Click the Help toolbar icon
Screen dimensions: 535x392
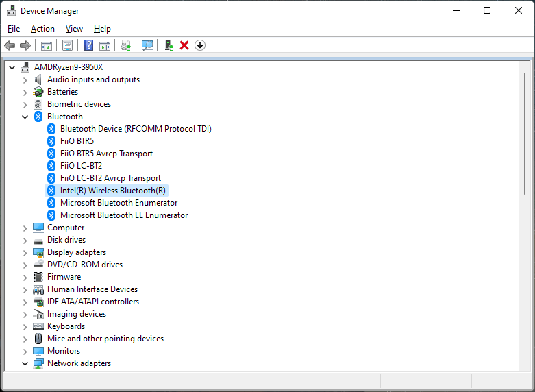[88, 45]
